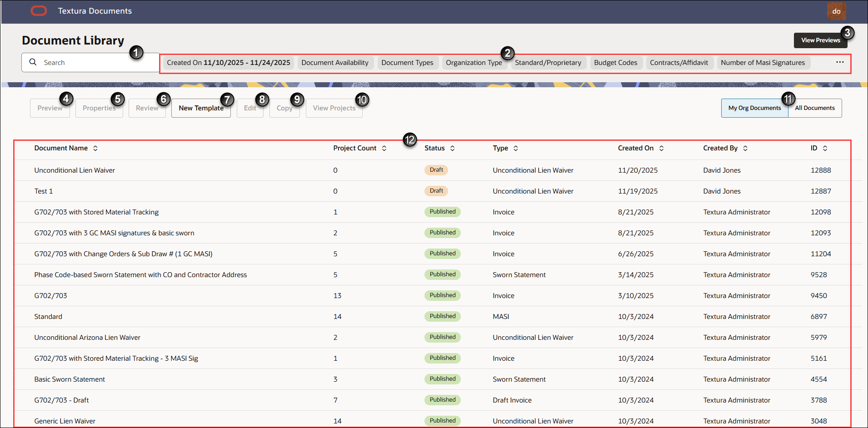Expand the Organization Type filter

tap(474, 62)
